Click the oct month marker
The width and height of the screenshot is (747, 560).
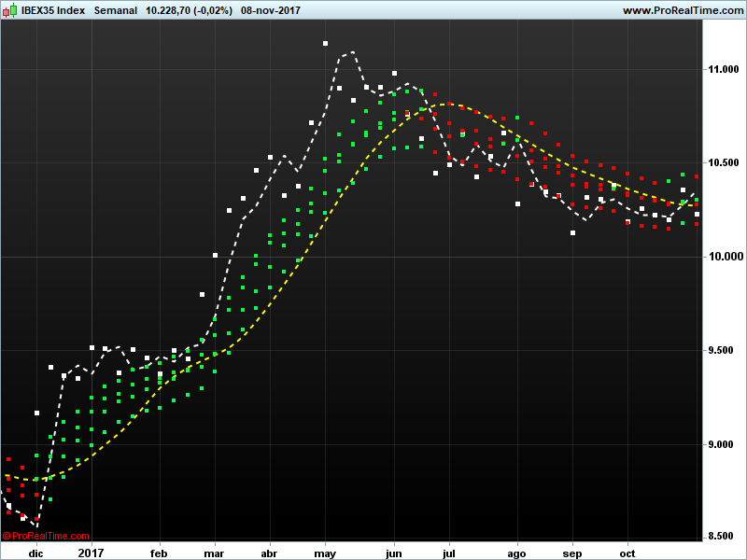point(628,553)
